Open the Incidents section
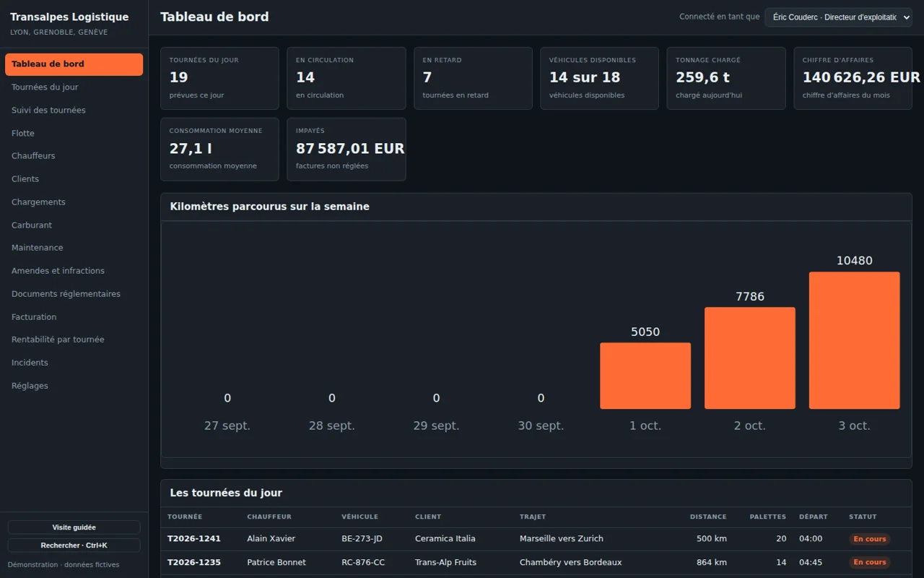Image resolution: width=924 pixels, height=578 pixels. pos(74,363)
